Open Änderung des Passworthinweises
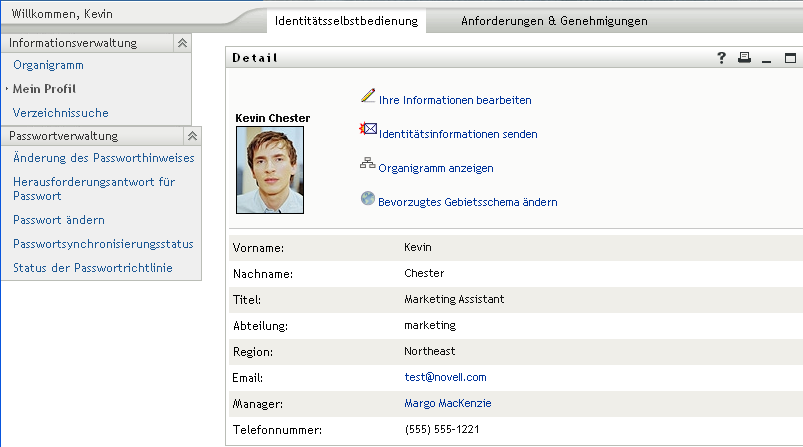The width and height of the screenshot is (803, 447). pyautogui.click(x=103, y=158)
